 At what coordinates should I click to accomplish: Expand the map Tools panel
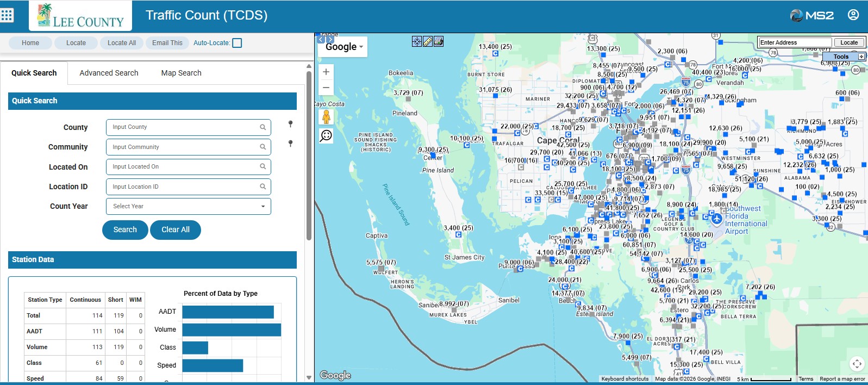click(x=844, y=57)
